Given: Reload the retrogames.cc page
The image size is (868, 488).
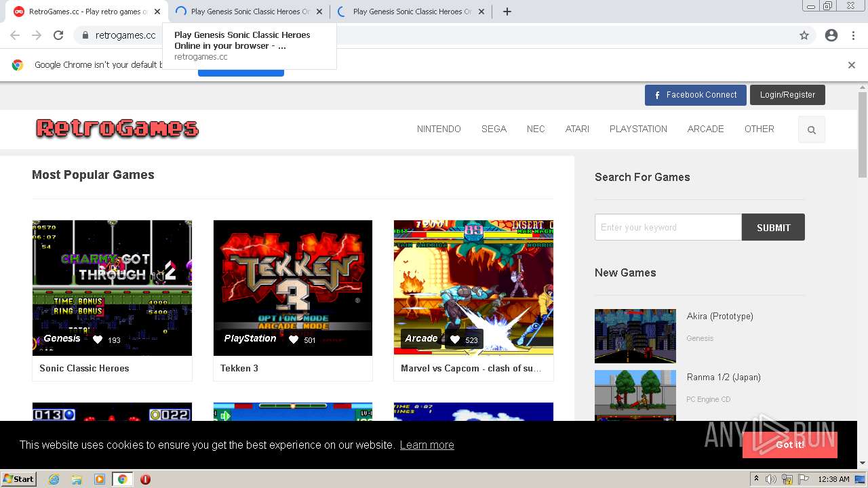Looking at the screenshot, I should [58, 35].
